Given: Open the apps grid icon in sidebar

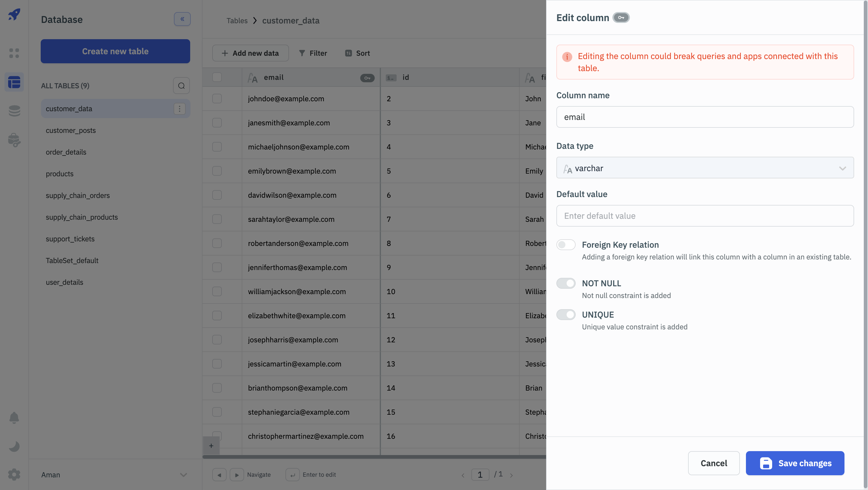Looking at the screenshot, I should pos(14,53).
